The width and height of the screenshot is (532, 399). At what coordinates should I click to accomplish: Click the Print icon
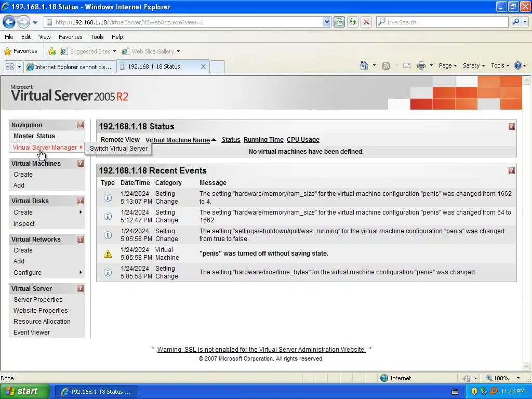tap(421, 65)
